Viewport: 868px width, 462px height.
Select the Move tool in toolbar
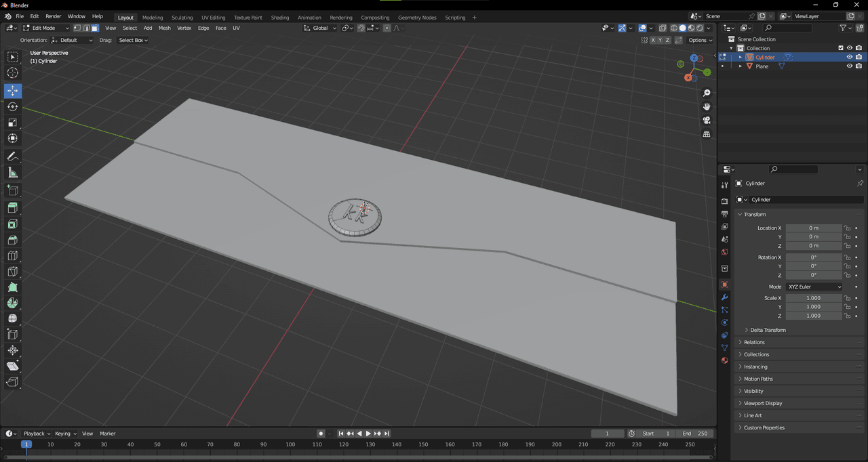(13, 91)
